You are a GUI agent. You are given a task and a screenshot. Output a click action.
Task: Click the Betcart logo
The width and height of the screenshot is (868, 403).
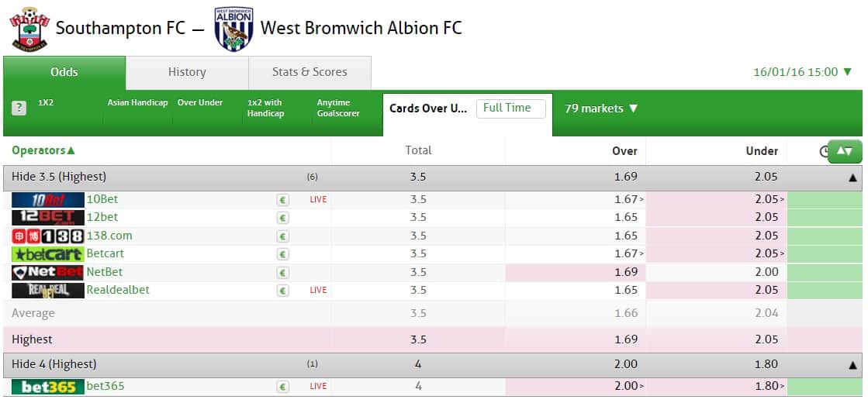[x=48, y=254]
